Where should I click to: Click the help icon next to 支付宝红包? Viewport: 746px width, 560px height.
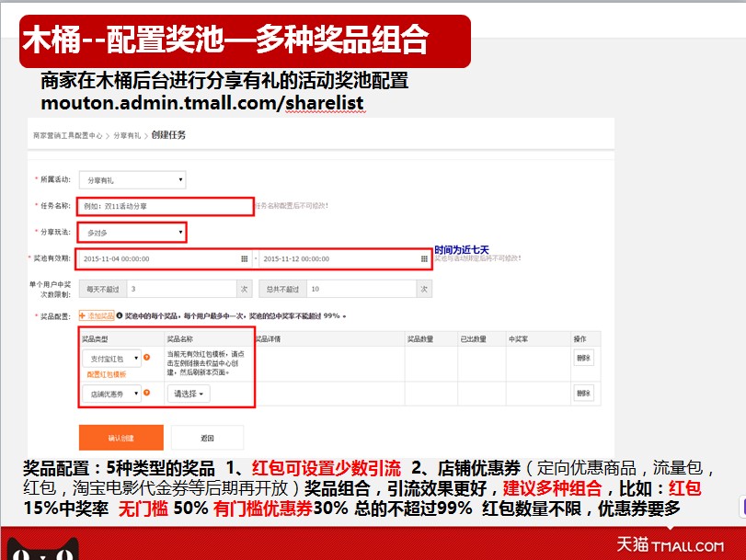coord(146,358)
